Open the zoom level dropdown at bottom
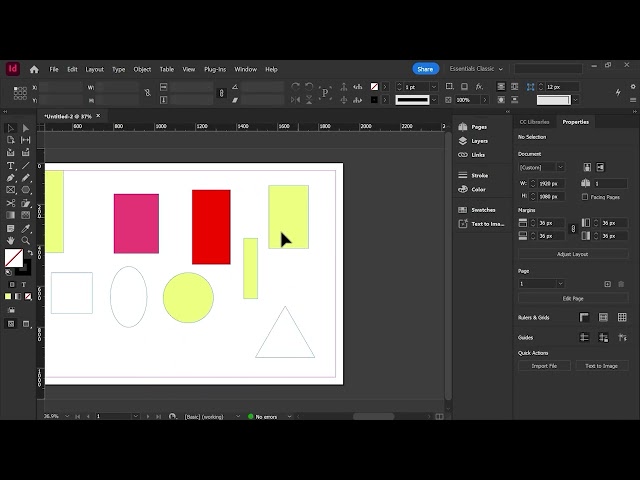This screenshot has height=480, width=640. tap(67, 416)
